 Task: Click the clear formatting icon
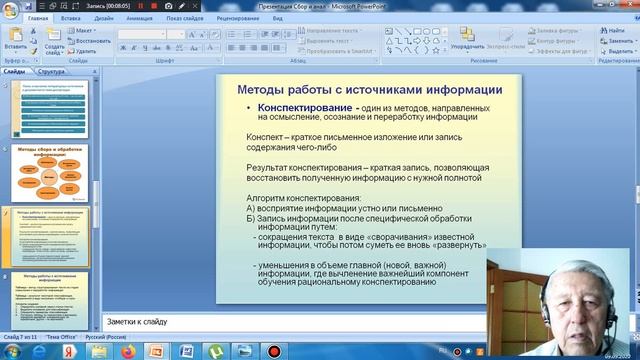point(215,35)
